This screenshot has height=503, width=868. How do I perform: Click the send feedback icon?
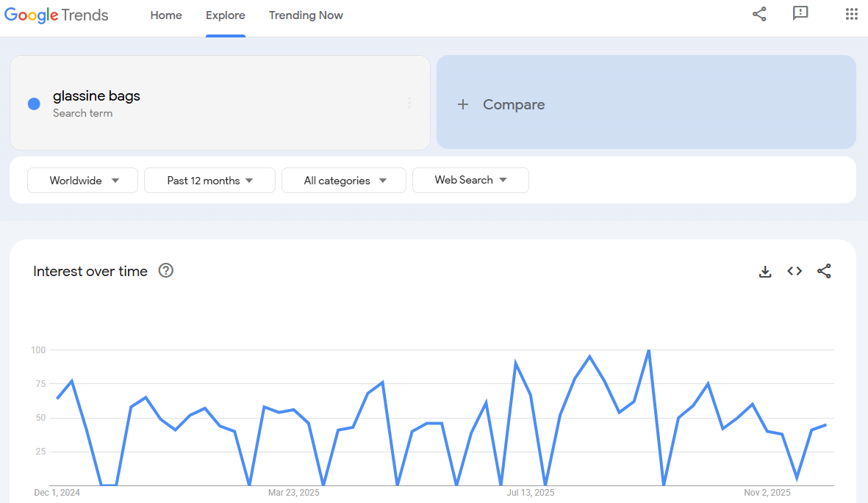click(800, 14)
